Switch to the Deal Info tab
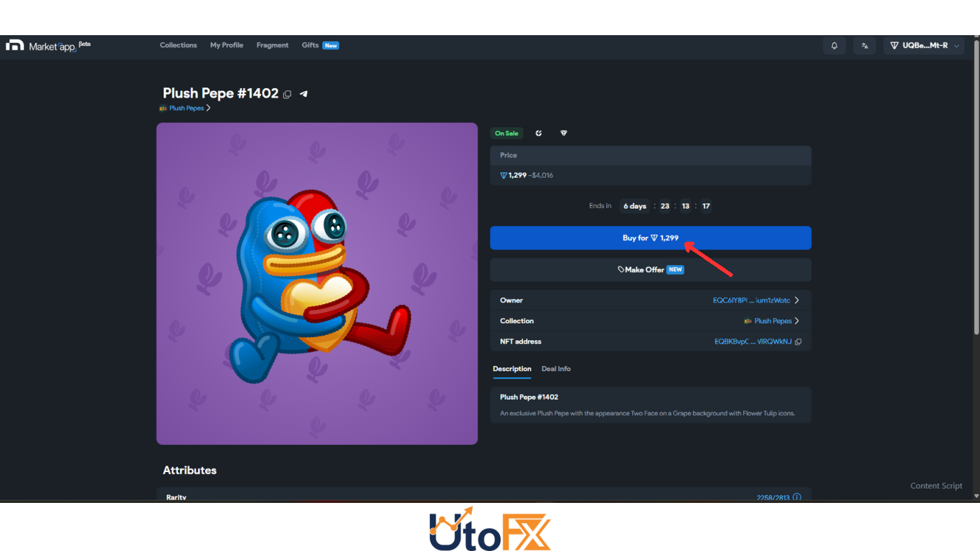This screenshot has height=551, width=980. tap(556, 369)
